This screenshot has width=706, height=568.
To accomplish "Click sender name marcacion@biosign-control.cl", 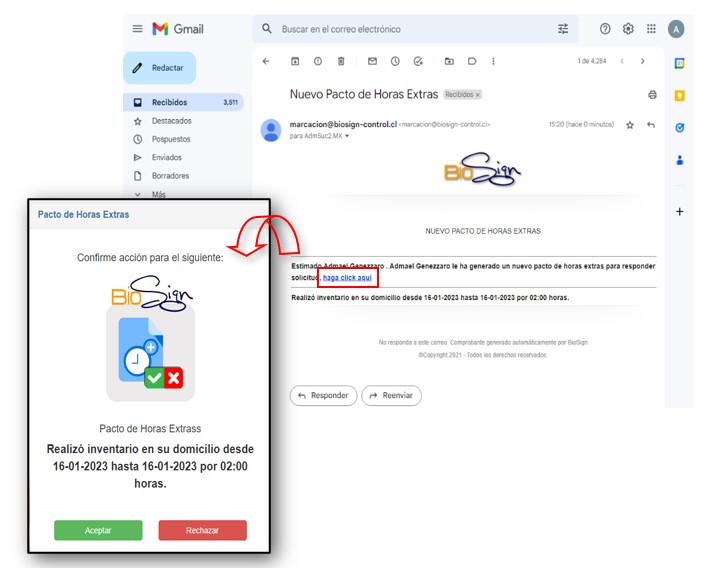I will pyautogui.click(x=343, y=124).
